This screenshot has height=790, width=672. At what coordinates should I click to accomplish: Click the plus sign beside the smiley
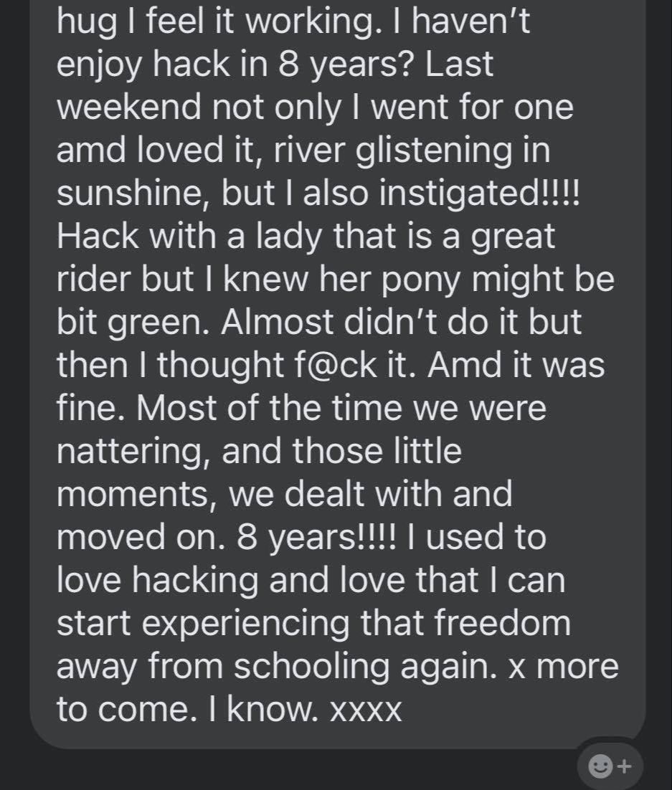[x=625, y=766]
